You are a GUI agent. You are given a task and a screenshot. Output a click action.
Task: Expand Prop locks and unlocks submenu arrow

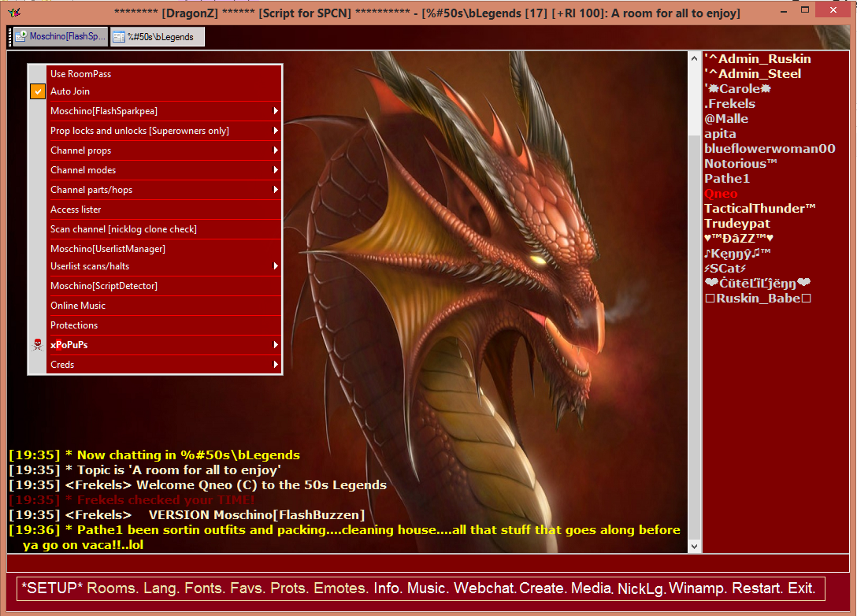click(x=276, y=131)
